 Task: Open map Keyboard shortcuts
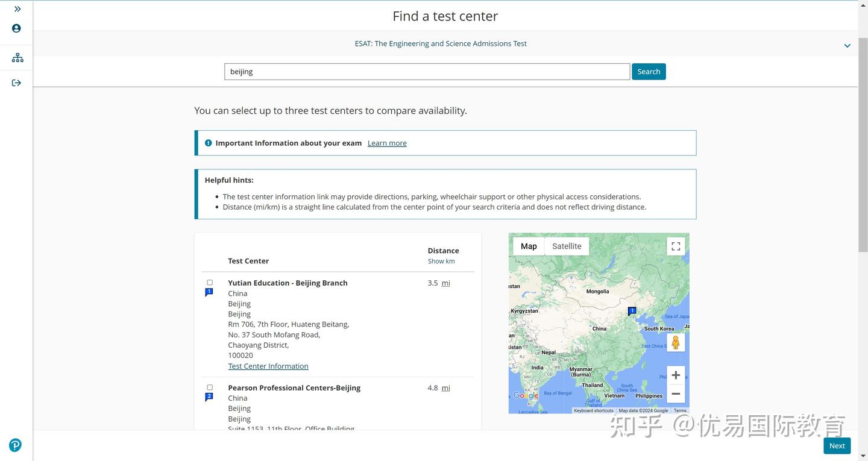(x=593, y=410)
